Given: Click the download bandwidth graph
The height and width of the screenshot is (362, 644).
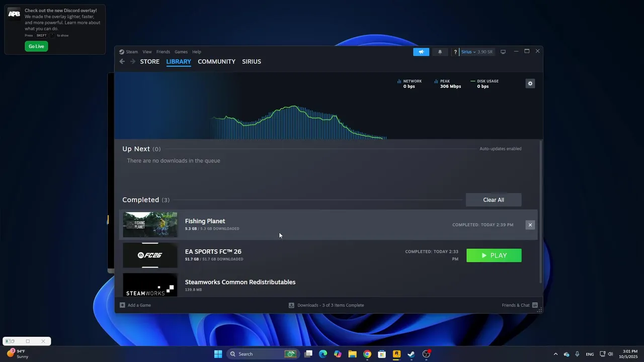Looking at the screenshot, I should 299,122.
